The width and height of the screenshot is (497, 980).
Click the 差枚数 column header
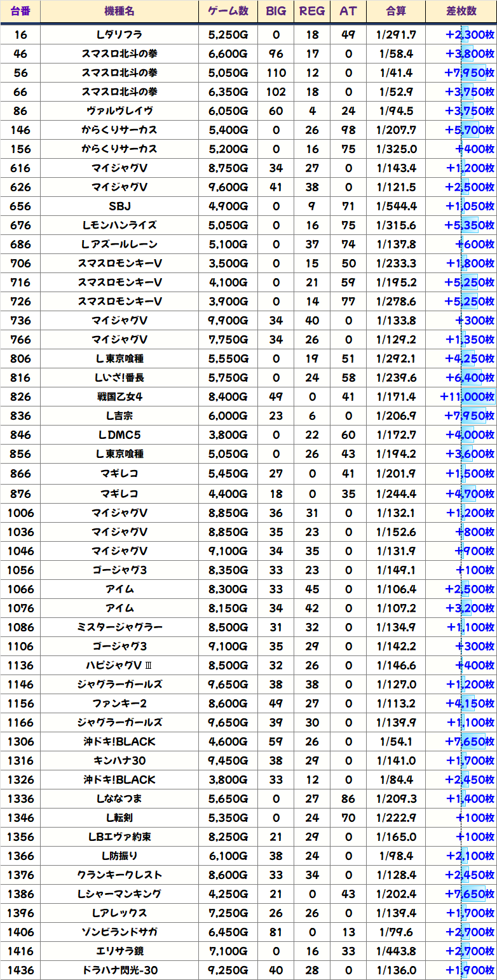pyautogui.click(x=461, y=12)
